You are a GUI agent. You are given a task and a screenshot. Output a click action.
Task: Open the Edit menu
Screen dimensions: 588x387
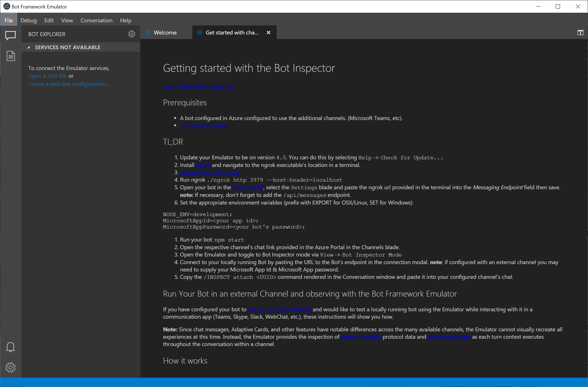[49, 20]
